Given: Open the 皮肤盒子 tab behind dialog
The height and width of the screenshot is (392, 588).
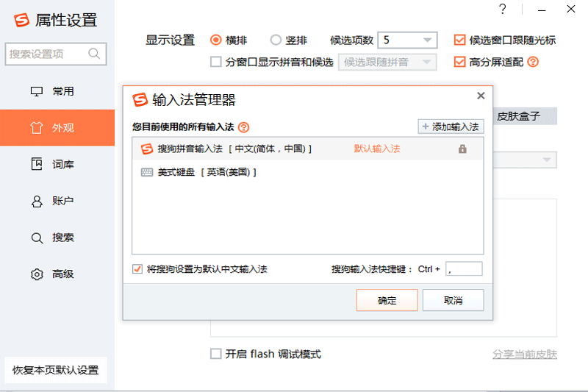Looking at the screenshot, I should click(525, 116).
